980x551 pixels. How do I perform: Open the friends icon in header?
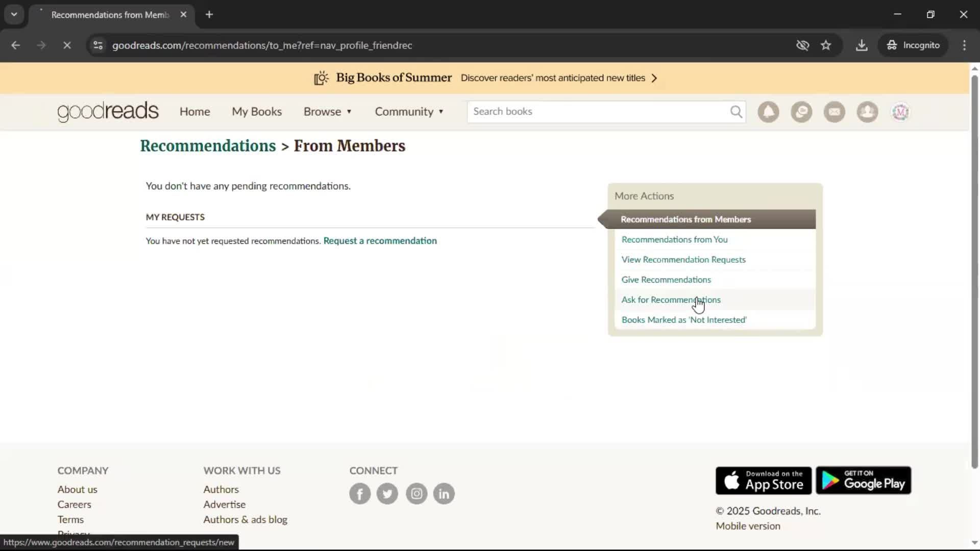[867, 112]
